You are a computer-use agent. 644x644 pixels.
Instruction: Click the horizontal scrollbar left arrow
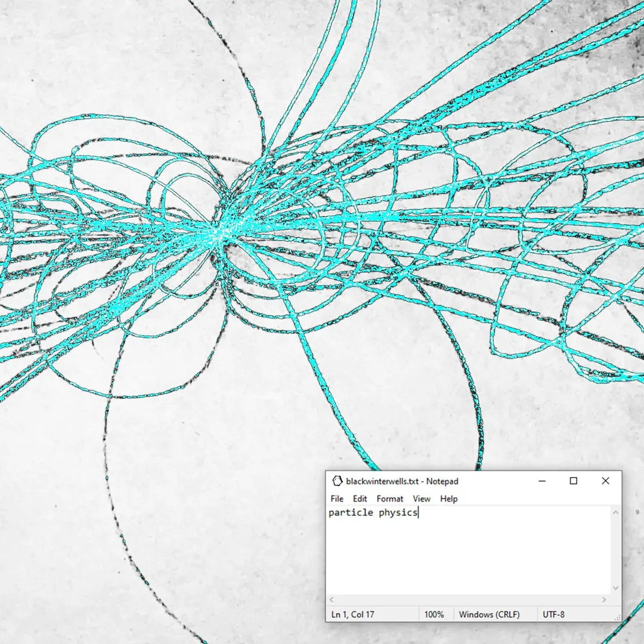point(332,600)
